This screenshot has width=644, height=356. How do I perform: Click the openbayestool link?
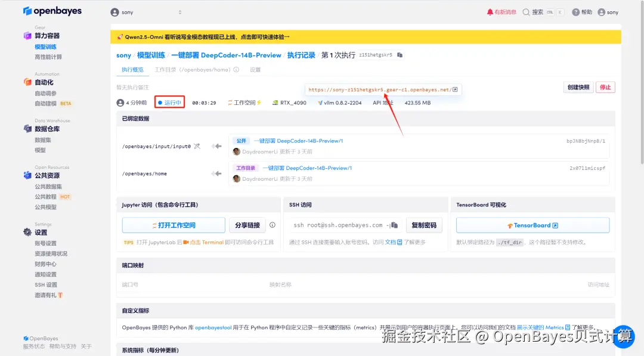coord(213,327)
